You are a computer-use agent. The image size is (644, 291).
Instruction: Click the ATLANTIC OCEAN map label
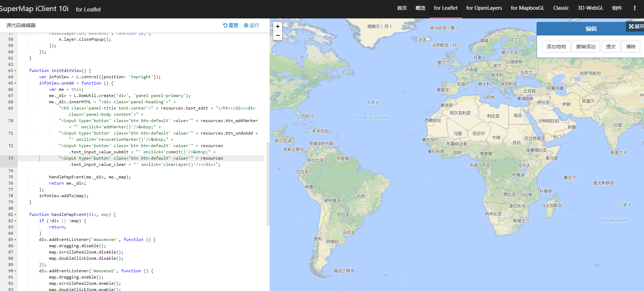tap(371, 118)
